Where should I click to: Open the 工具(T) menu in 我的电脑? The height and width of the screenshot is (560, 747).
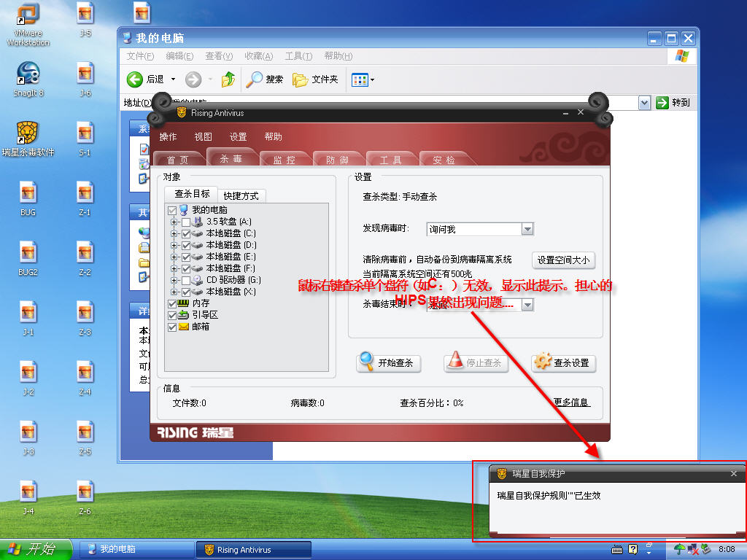[x=298, y=56]
